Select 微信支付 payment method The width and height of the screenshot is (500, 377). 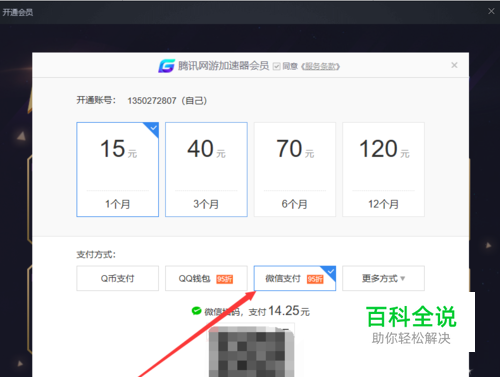tap(295, 278)
